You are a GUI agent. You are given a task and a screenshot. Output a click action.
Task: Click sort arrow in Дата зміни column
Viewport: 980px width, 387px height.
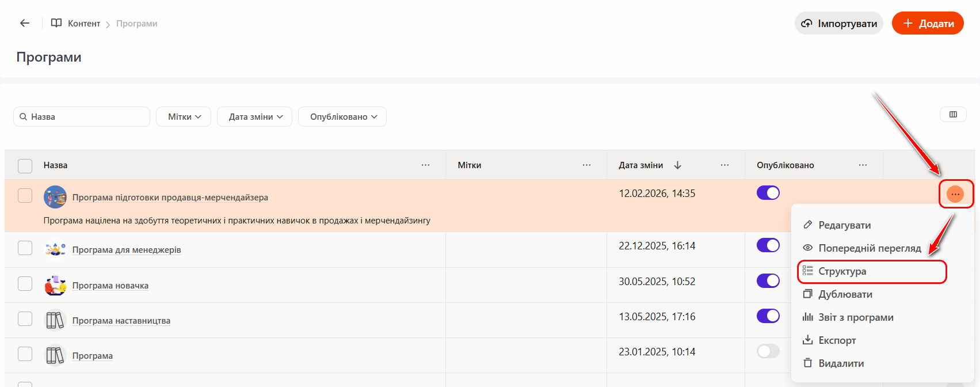coord(677,165)
